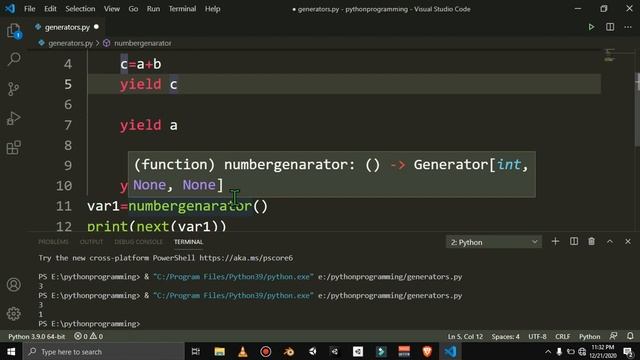Split the terminal panel
Viewport: 640px width, 360px height.
tap(574, 242)
